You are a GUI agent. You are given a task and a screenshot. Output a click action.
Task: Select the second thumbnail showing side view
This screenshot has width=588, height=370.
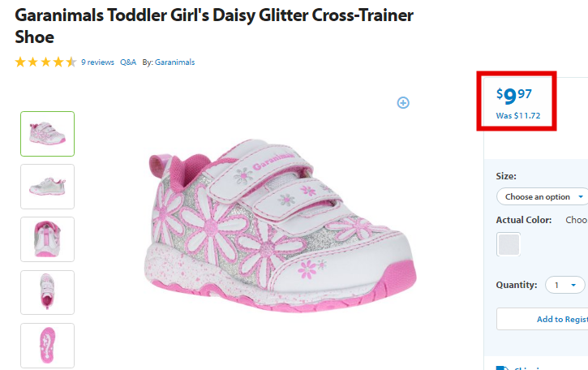click(x=47, y=187)
